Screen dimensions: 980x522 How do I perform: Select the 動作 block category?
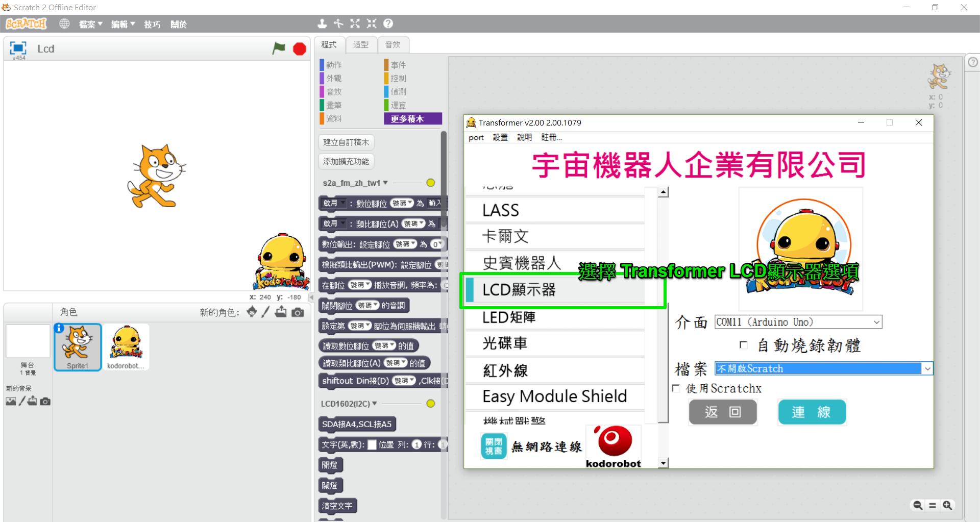point(334,65)
